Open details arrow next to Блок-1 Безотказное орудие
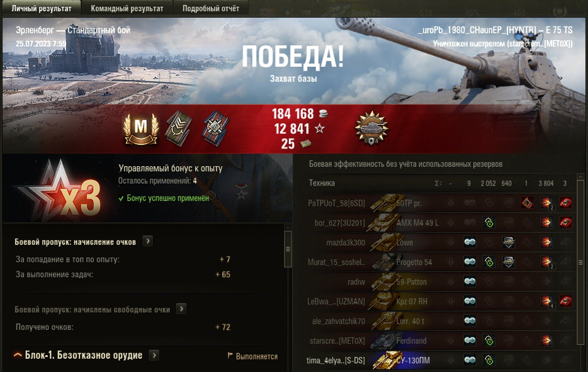 (154, 355)
